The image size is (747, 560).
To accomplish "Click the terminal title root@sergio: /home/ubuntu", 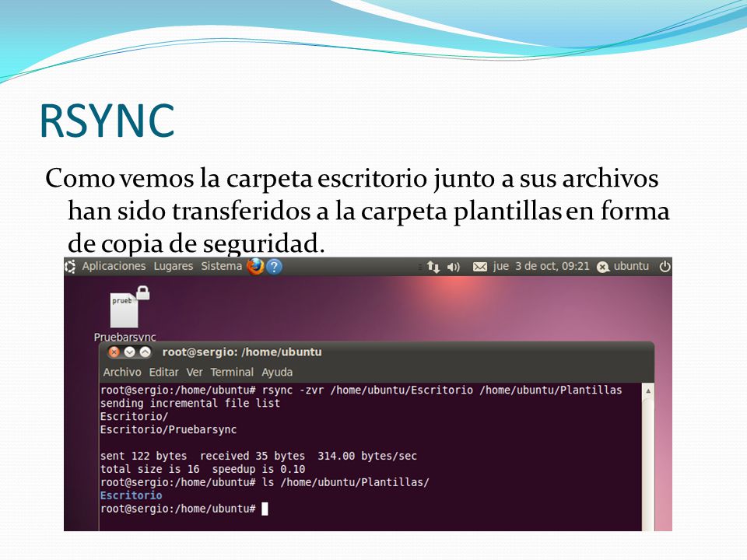I will tap(242, 352).
